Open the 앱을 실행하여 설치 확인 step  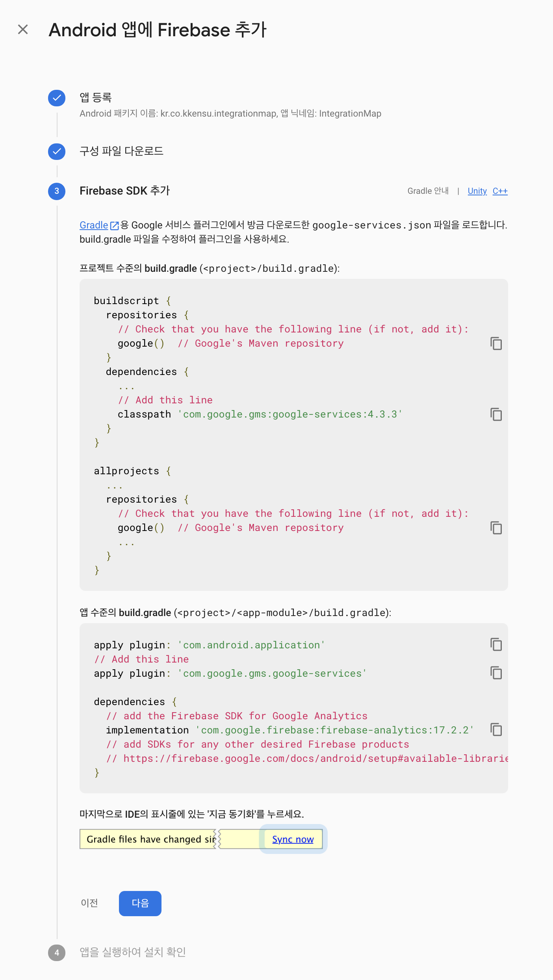[133, 952]
